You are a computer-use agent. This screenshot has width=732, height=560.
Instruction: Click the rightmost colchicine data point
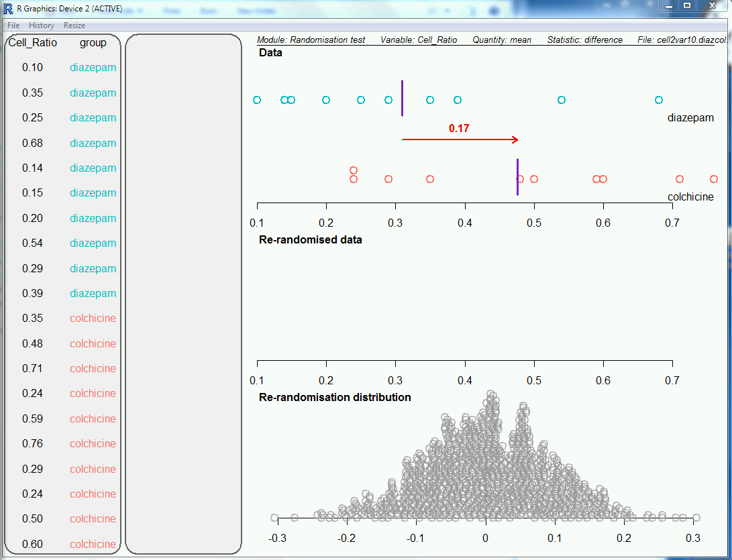tap(714, 179)
